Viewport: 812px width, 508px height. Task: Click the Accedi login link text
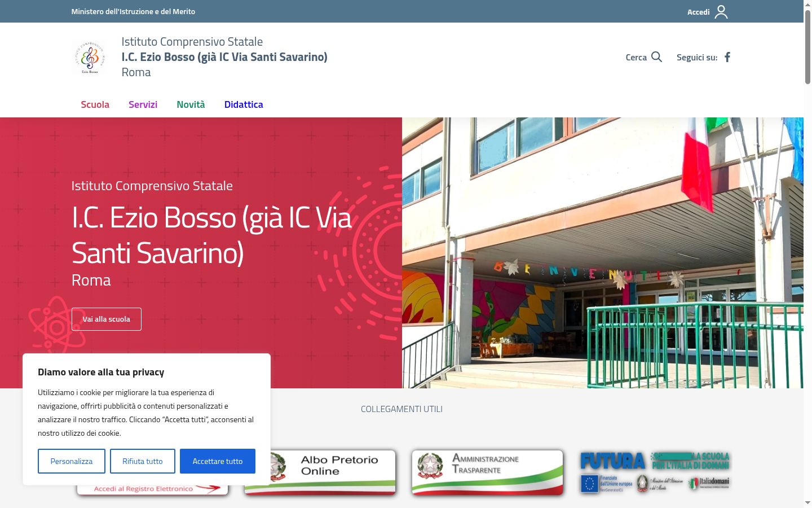(x=698, y=12)
